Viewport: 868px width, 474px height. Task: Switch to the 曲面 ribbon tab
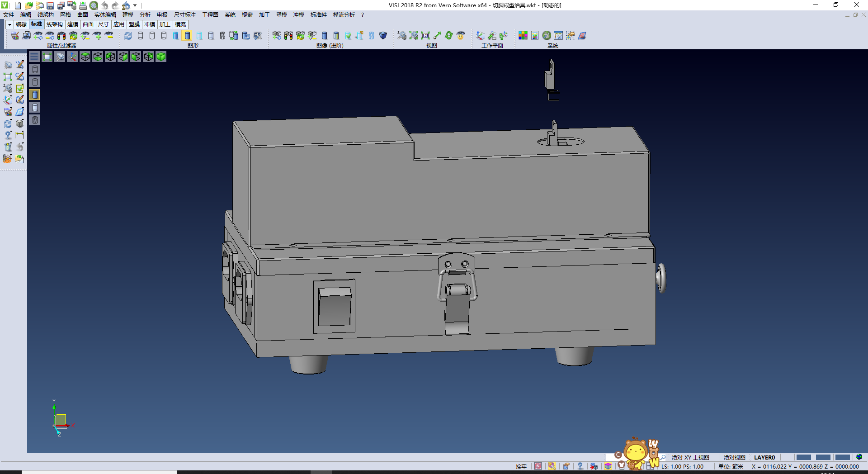coord(88,24)
